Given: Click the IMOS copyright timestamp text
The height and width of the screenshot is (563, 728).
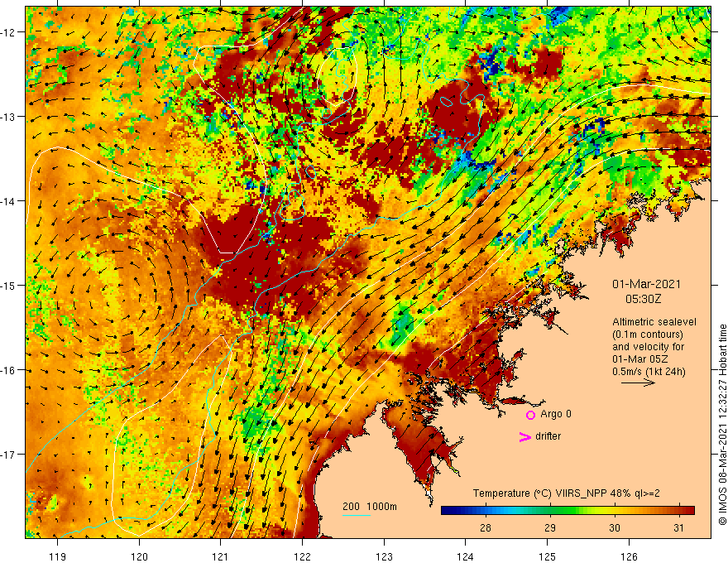Looking at the screenshot, I should 723,425.
